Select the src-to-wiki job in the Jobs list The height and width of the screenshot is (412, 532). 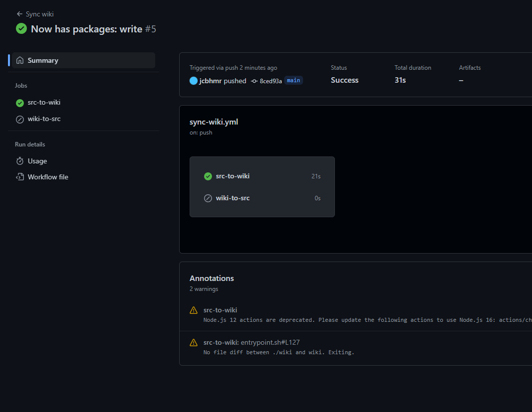pyautogui.click(x=44, y=103)
